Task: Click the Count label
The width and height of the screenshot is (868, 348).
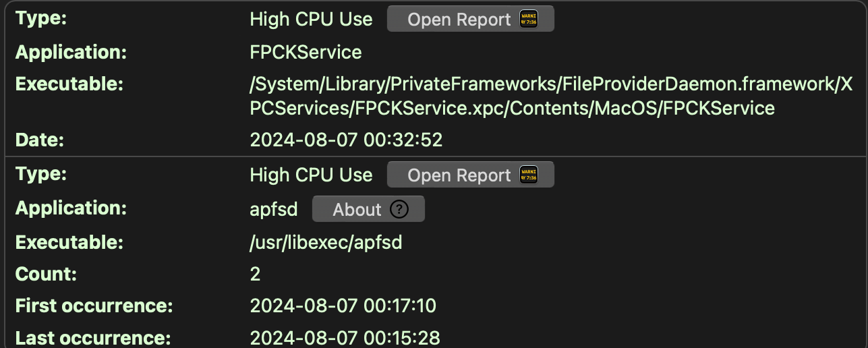Action: pos(46,274)
